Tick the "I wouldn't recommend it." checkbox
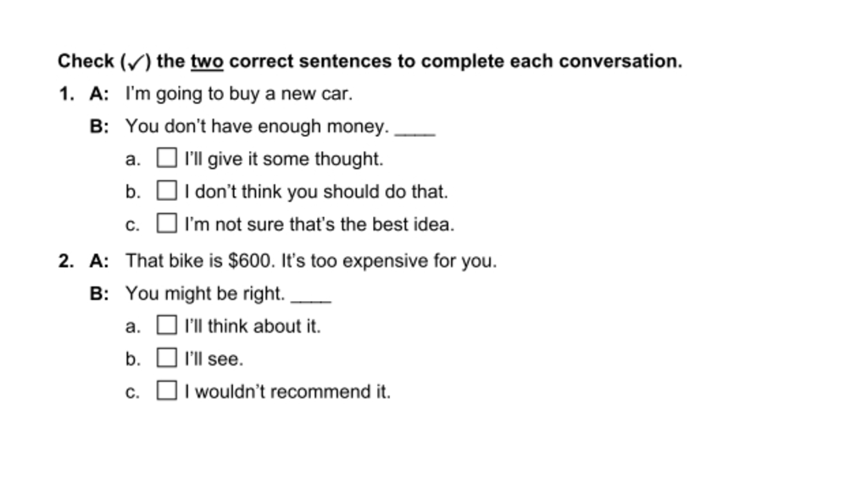This screenshot has width=868, height=491. pyautogui.click(x=167, y=390)
